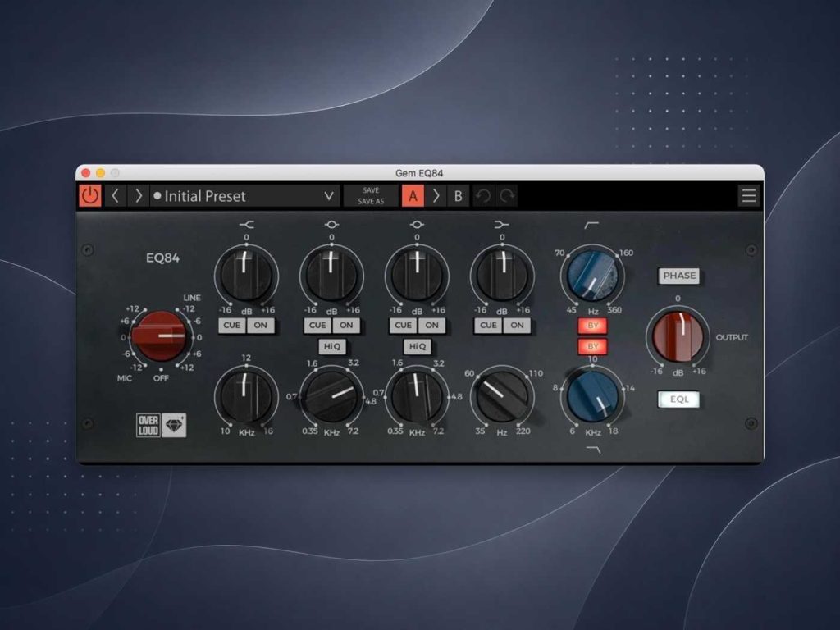Toggle ON for the low shelf band
The width and height of the screenshot is (840, 630).
[517, 325]
